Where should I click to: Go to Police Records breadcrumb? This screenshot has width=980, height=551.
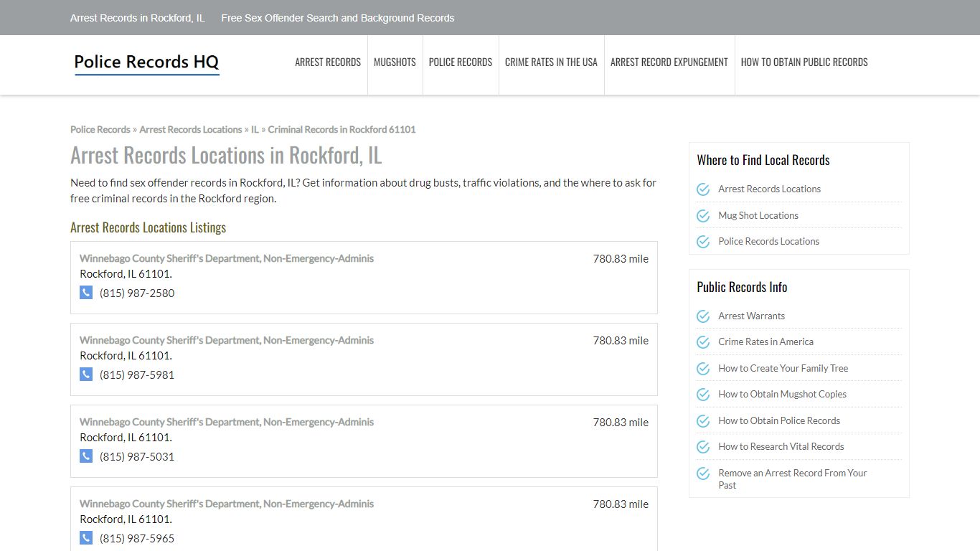100,130
